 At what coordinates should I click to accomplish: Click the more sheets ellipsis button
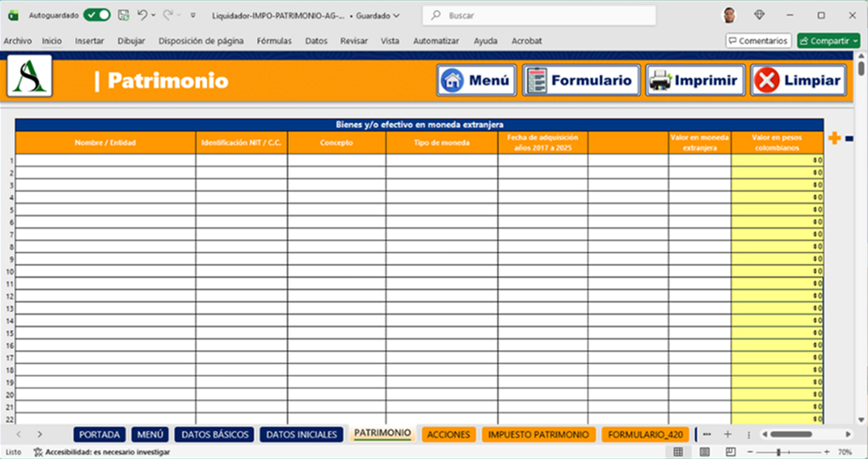tap(707, 434)
